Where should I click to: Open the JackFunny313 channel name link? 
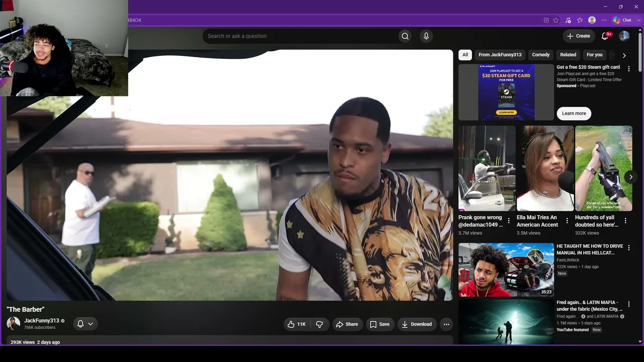pos(41,321)
